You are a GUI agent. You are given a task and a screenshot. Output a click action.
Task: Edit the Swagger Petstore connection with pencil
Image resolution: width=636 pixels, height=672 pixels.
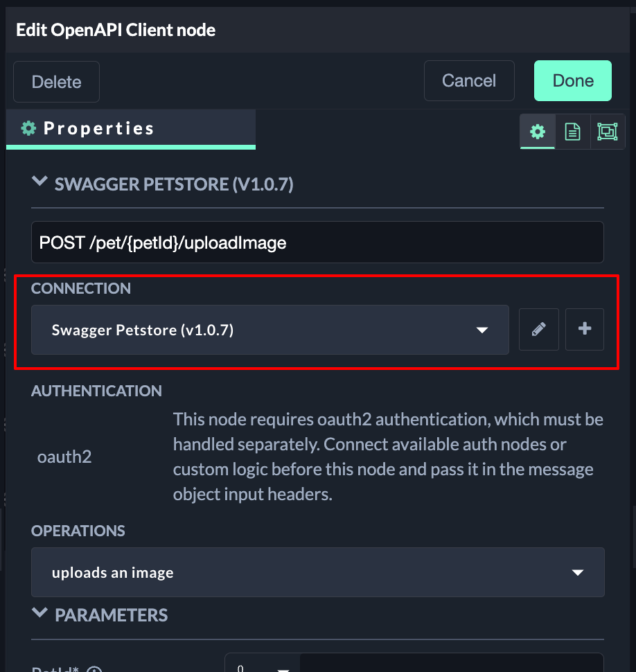pyautogui.click(x=539, y=330)
